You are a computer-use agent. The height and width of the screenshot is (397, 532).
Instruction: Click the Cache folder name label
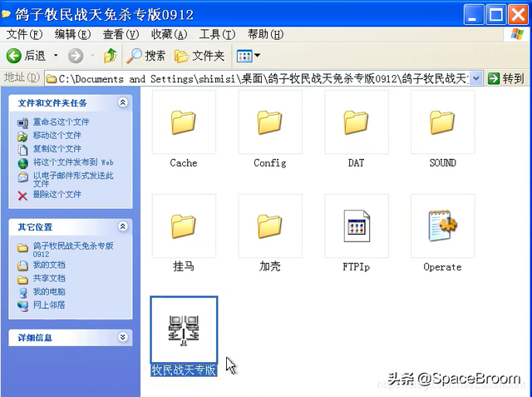pyautogui.click(x=184, y=163)
